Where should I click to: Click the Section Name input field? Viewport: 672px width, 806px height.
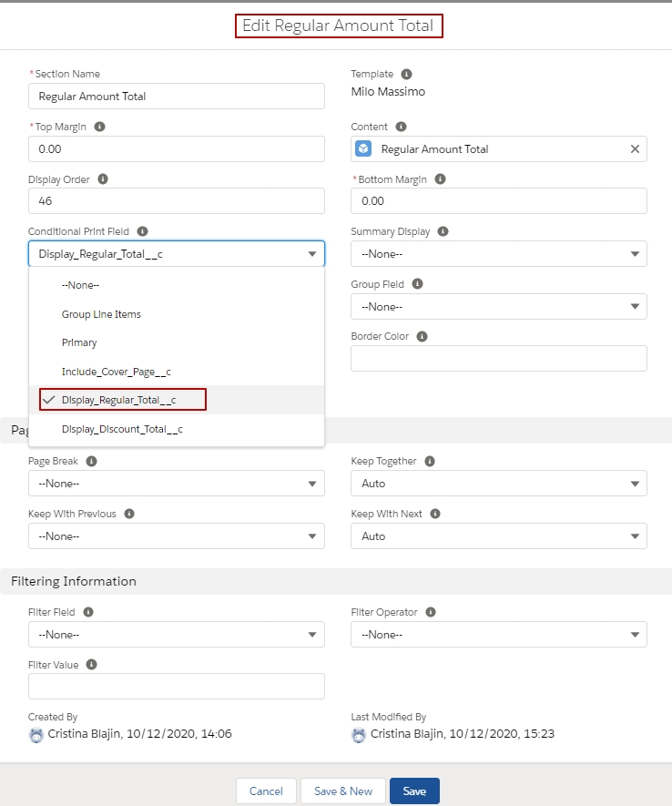click(x=177, y=97)
